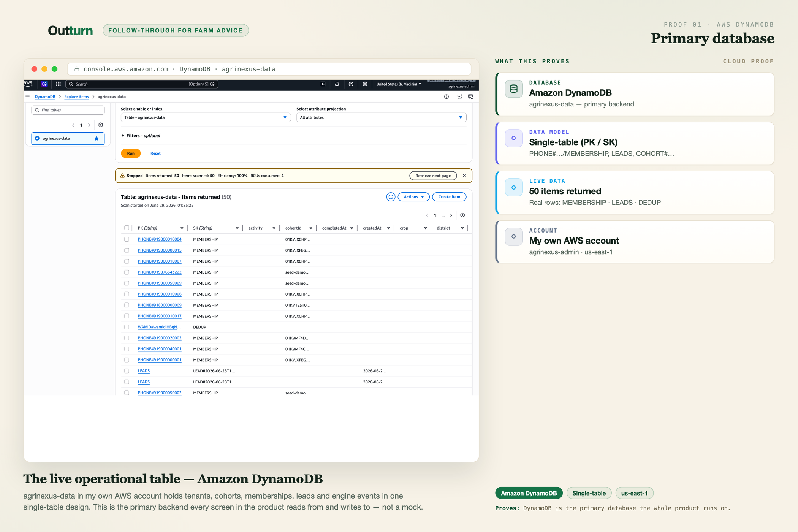Viewport: 798px width, 532px height.
Task: Click Create item button
Action: 449,197
